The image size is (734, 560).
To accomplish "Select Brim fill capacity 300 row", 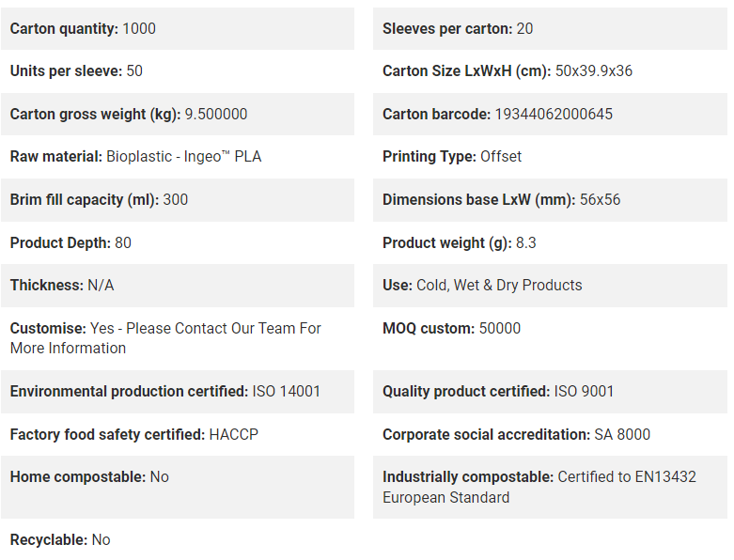I will pyautogui.click(x=178, y=200).
